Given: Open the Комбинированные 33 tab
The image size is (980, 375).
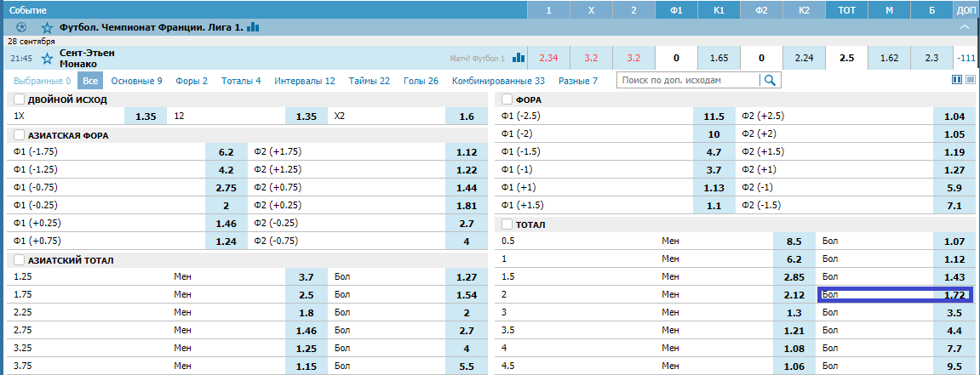Looking at the screenshot, I should click(499, 81).
